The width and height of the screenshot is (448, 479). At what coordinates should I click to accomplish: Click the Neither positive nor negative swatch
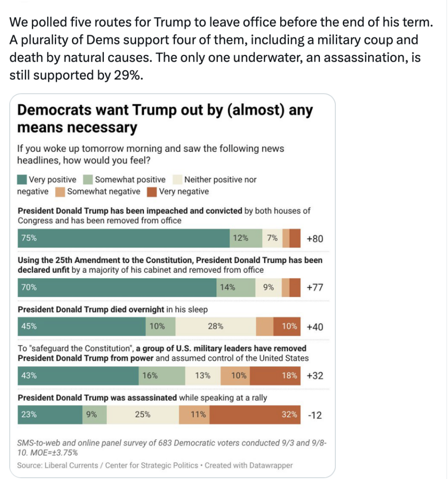pyautogui.click(x=177, y=180)
